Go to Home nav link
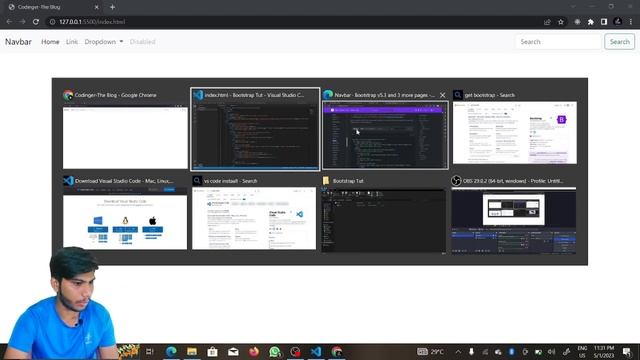640x360 pixels. 50,42
